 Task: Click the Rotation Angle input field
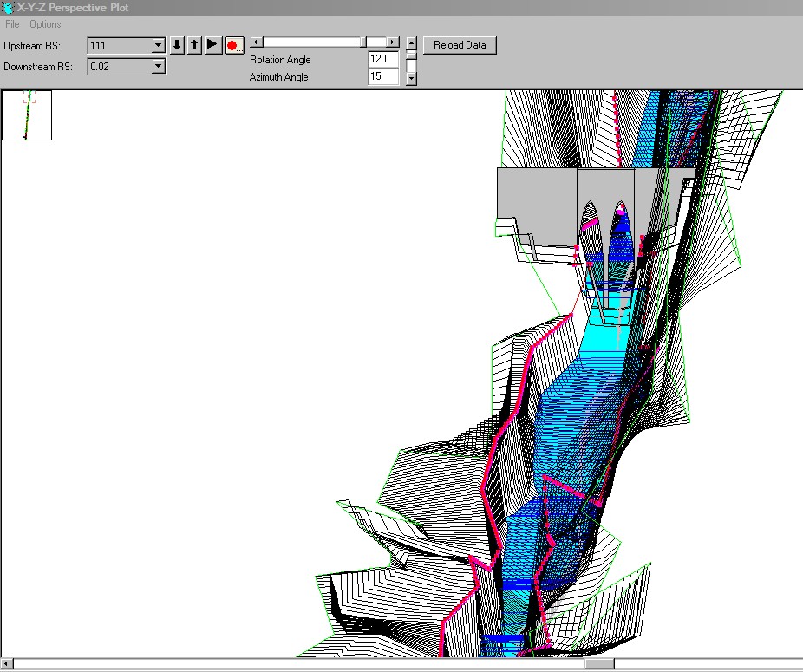pos(382,59)
